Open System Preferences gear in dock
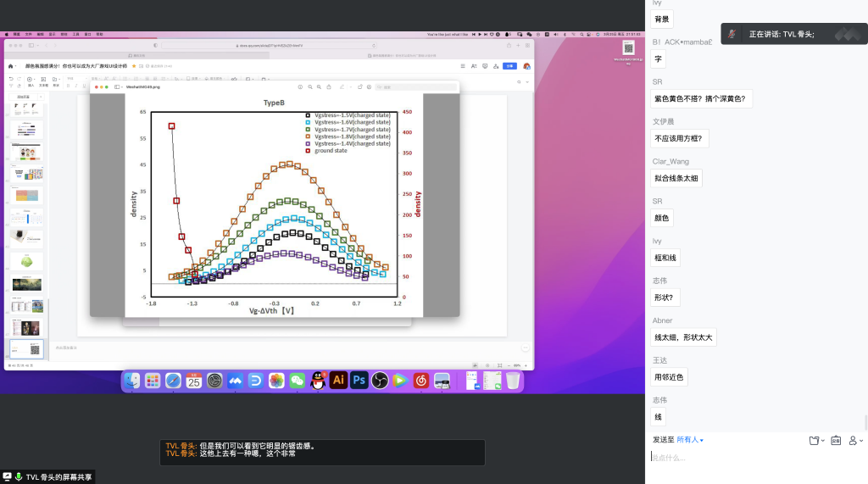The height and width of the screenshot is (484, 868). pos(214,381)
